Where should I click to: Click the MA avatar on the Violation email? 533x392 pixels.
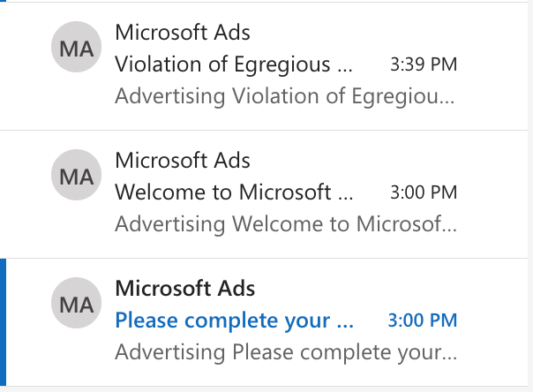(x=76, y=49)
